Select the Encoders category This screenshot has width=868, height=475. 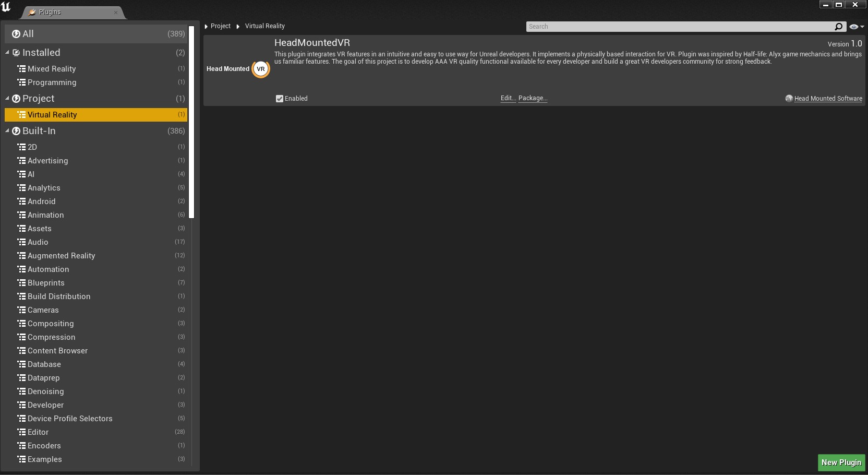[96, 446]
